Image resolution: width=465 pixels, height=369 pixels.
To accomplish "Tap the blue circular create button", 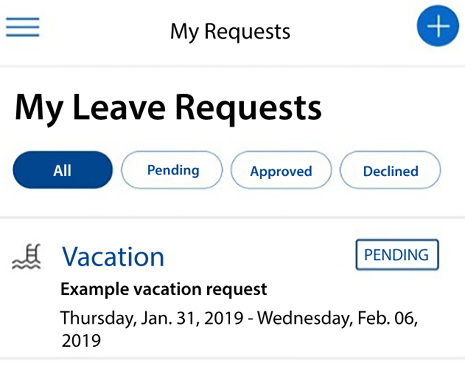I will [x=438, y=26].
